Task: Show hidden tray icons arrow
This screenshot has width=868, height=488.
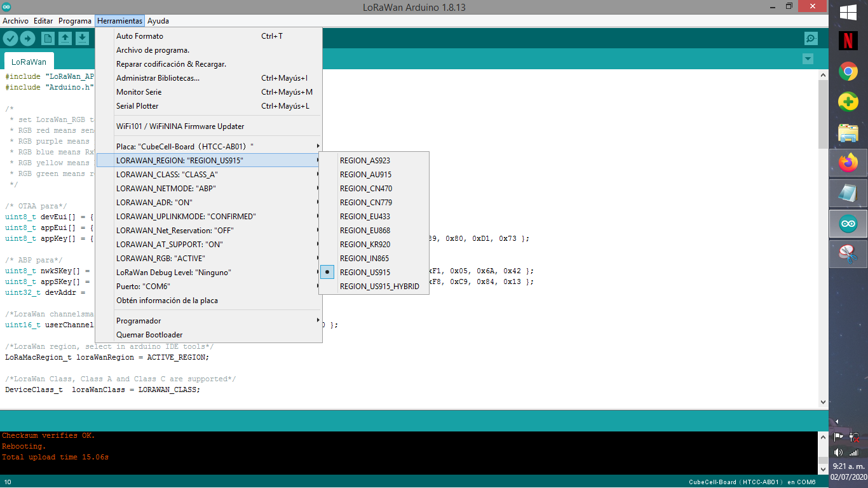Action: point(837,421)
